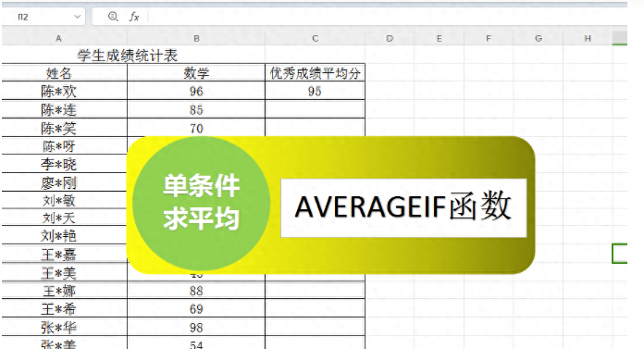Image resolution: width=644 pixels, height=349 pixels.
Task: Click the AVERAGEIF函数 text box
Action: pyautogui.click(x=403, y=207)
